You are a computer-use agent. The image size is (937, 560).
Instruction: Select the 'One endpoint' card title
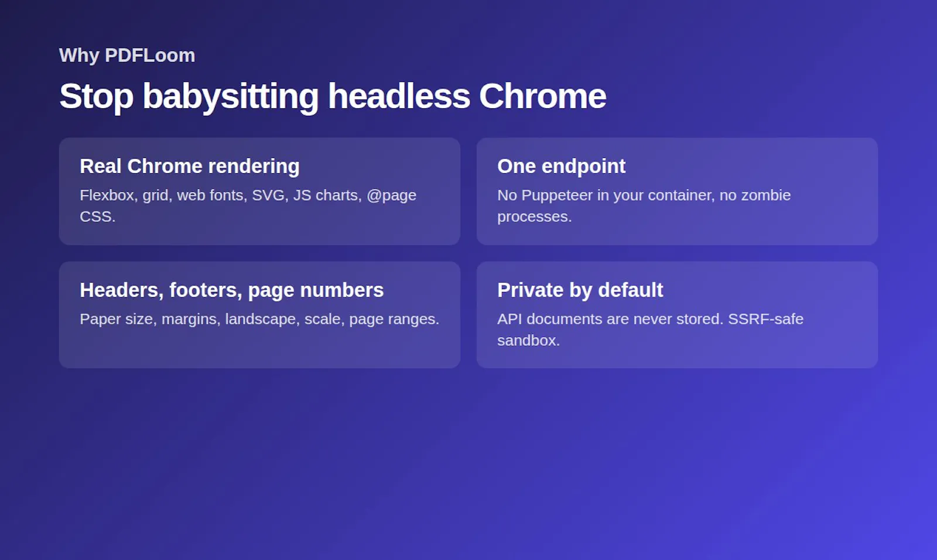562,166
